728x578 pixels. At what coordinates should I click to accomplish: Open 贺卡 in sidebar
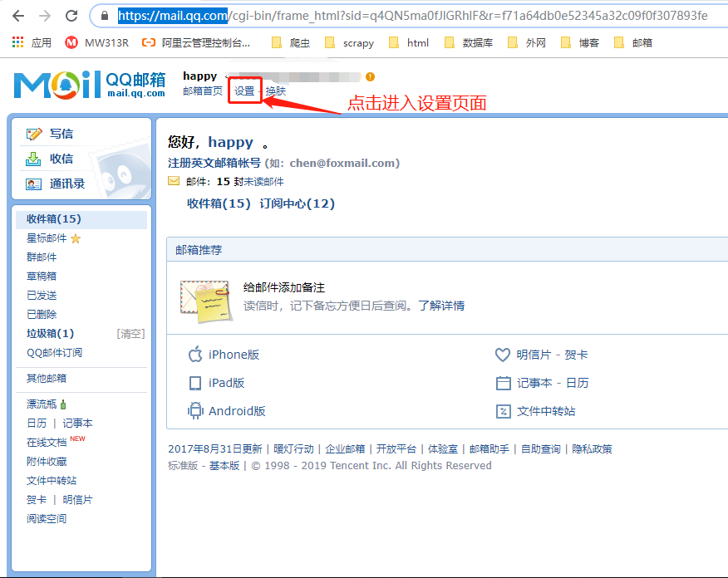(x=37, y=500)
